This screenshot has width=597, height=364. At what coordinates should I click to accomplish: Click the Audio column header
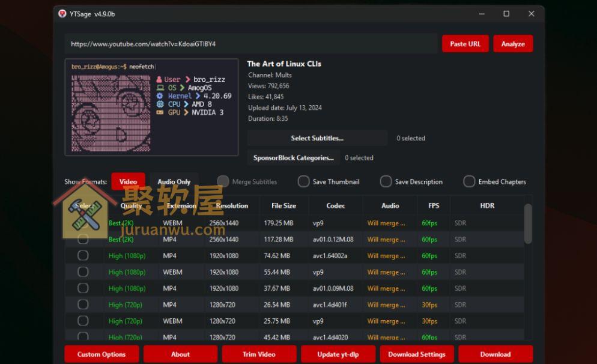point(390,205)
